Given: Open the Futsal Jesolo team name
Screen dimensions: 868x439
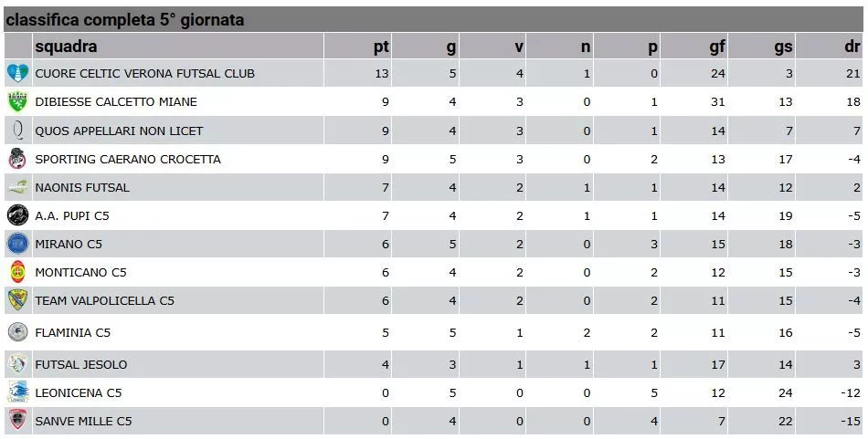Looking at the screenshot, I should click(81, 364).
